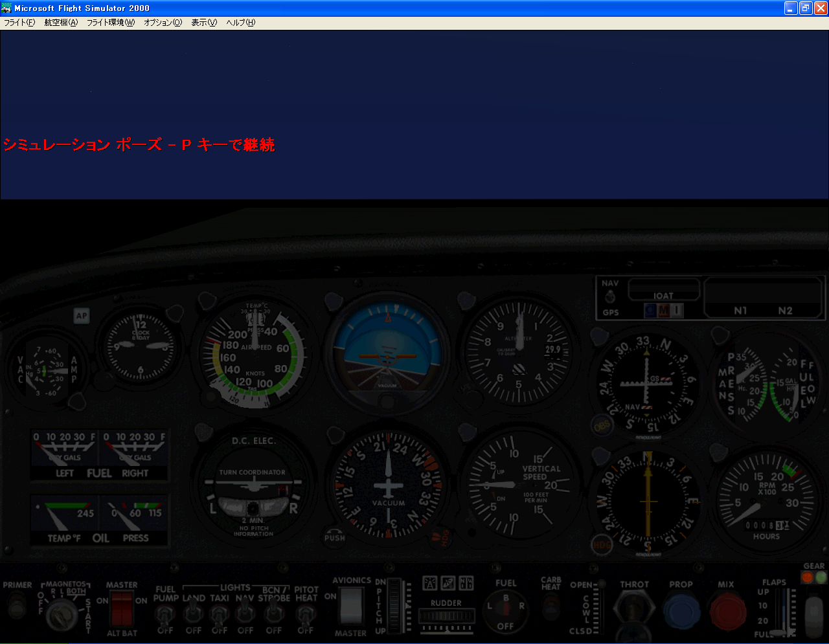829x644 pixels.
Task: Toggle the red MASTER ALT BAT switch
Action: coord(121,608)
